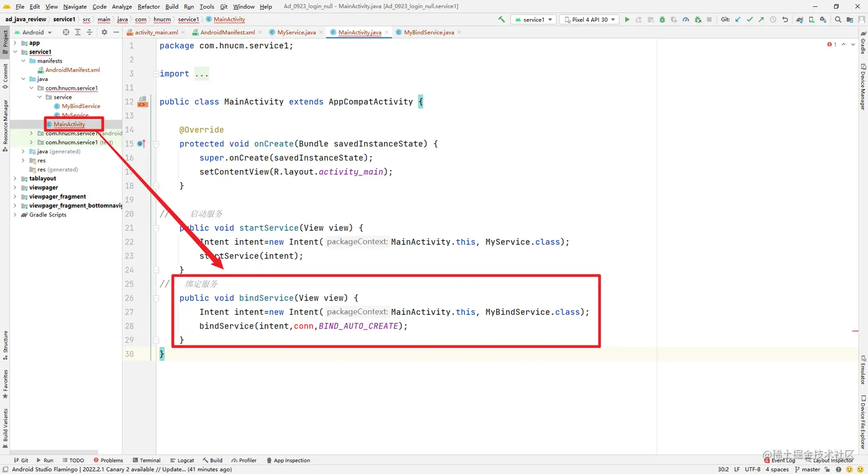Open App Inspection tool window
868x474 pixels.
288,460
